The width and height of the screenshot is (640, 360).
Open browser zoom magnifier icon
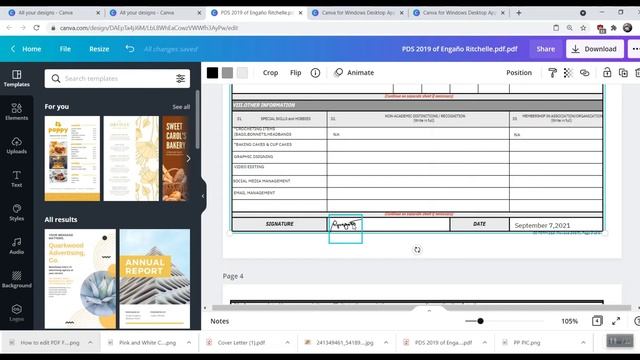coord(569,28)
